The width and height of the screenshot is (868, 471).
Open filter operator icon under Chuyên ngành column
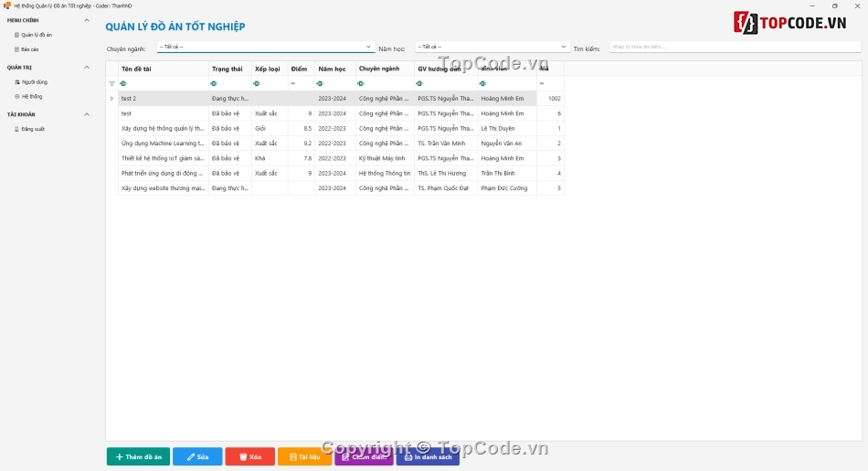coord(361,83)
